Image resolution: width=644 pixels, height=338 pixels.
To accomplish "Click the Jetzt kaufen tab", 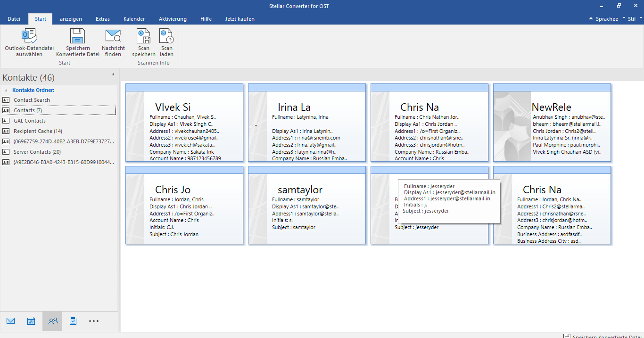I will (239, 19).
